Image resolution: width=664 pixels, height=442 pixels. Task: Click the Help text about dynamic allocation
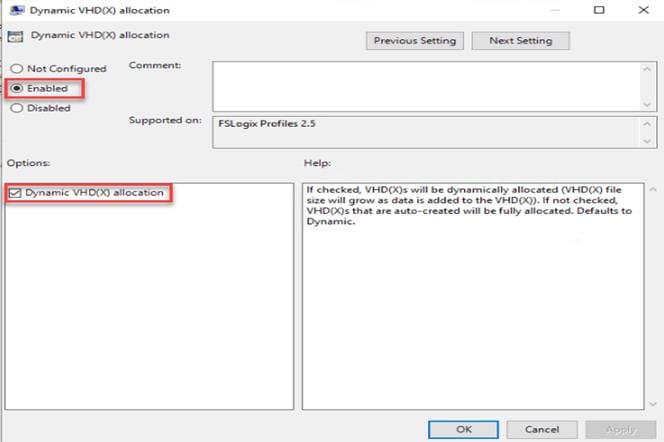469,205
